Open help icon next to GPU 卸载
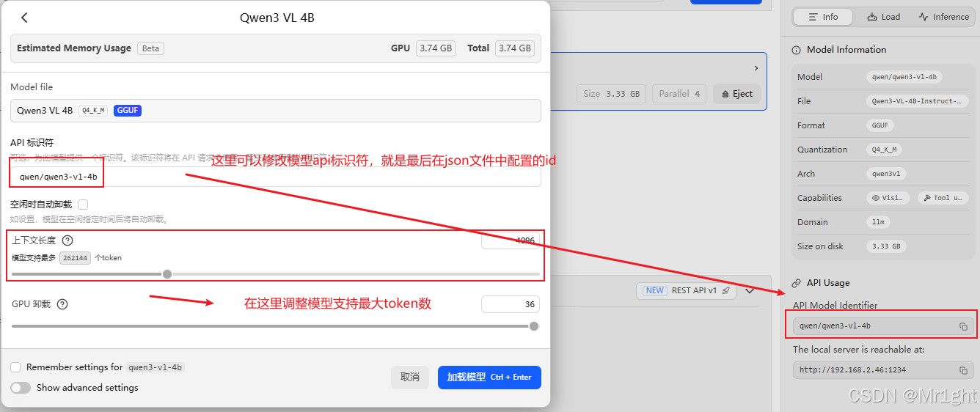Screen dimensions: 980x412 62,304
